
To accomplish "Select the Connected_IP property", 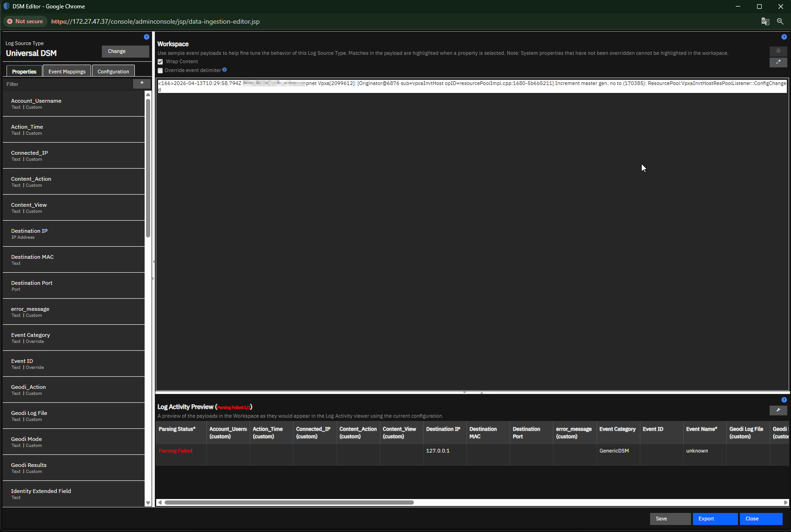I will click(74, 156).
